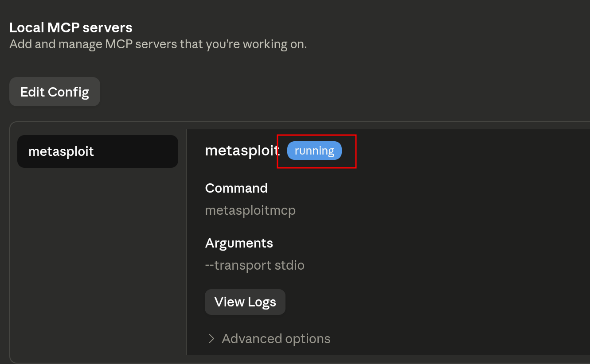Select metasploit in the server list
Viewport: 590px width, 364px height.
(98, 151)
